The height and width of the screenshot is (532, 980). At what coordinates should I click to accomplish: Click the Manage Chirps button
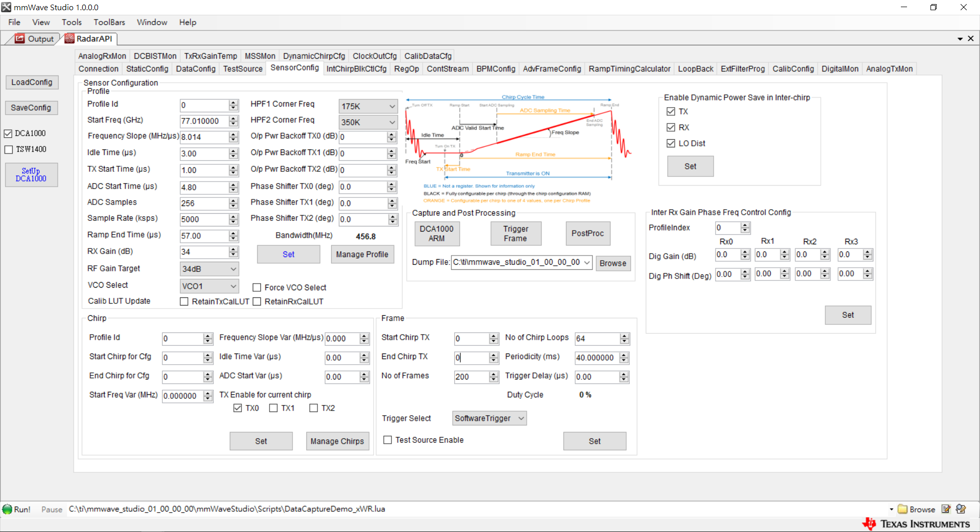(x=337, y=441)
